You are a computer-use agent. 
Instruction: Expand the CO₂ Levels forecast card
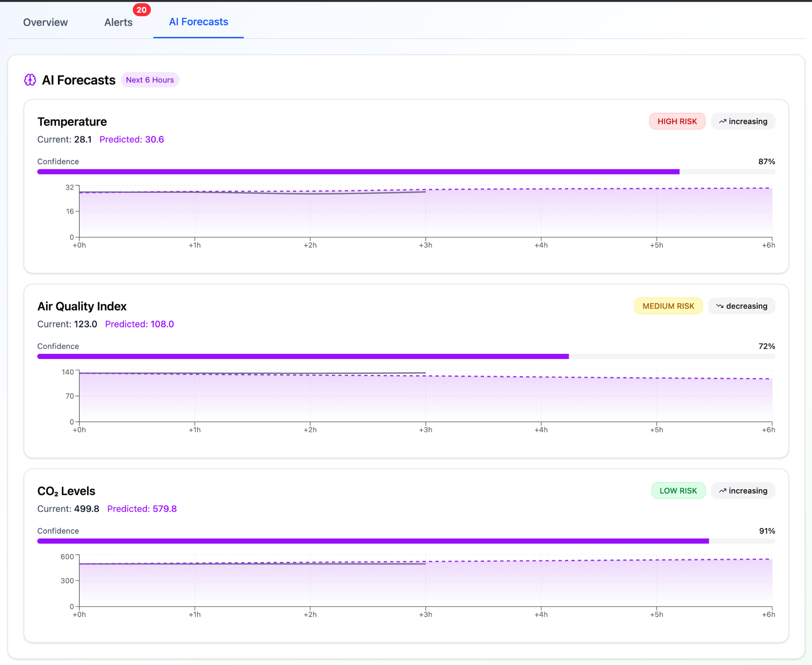pos(66,490)
